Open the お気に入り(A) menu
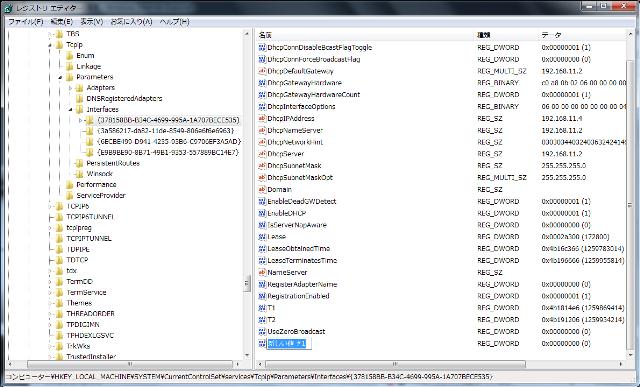This screenshot has height=387, width=640. (x=131, y=22)
